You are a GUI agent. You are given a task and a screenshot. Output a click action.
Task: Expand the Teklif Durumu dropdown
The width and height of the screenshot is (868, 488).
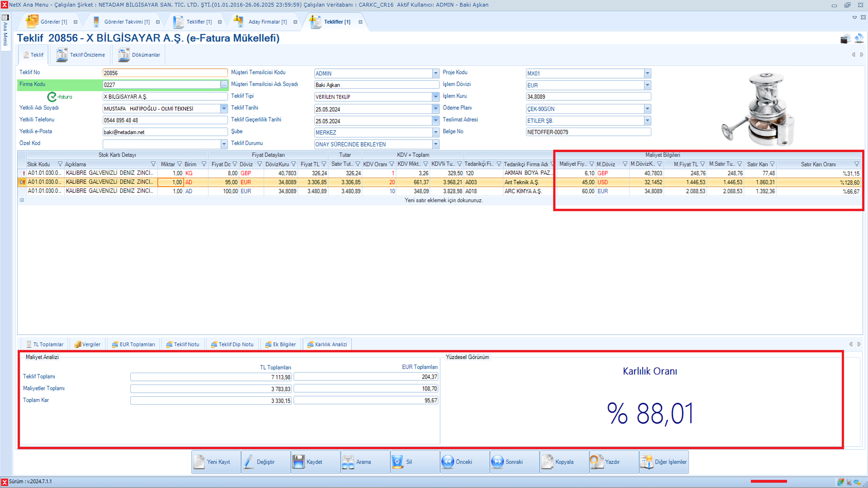[x=435, y=144]
